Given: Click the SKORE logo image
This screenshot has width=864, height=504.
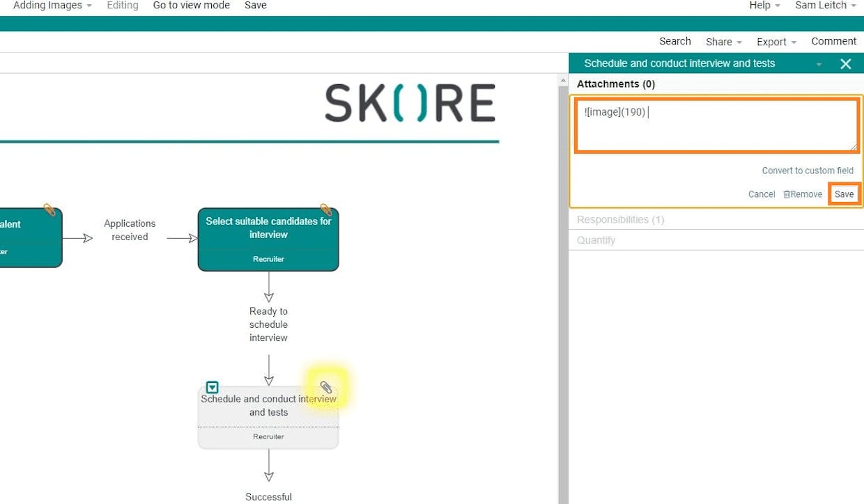Looking at the screenshot, I should (x=410, y=103).
